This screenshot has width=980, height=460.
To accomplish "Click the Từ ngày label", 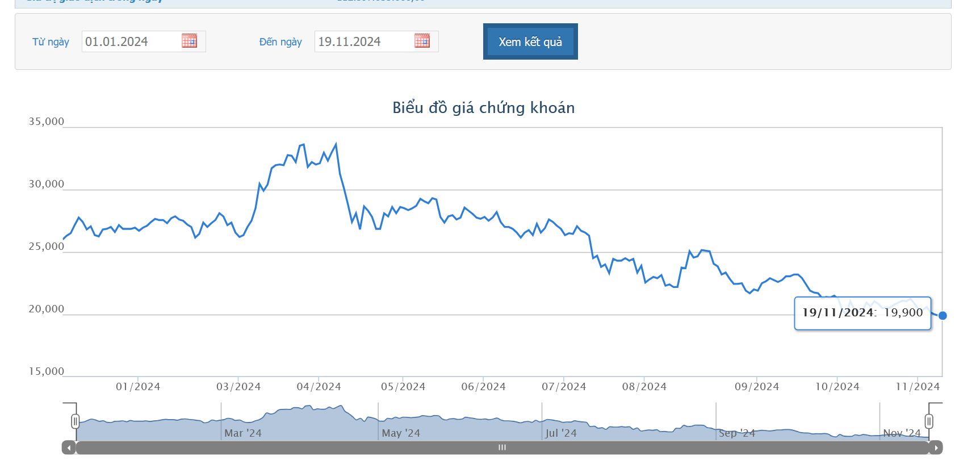I will tap(51, 42).
